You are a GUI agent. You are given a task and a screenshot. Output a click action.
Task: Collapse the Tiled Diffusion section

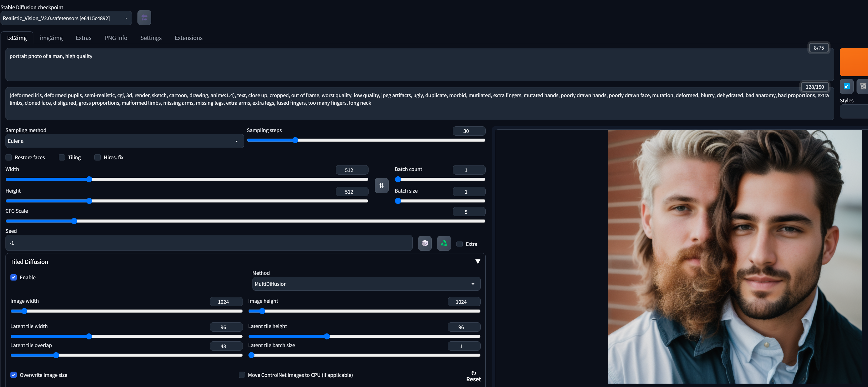coord(478,261)
